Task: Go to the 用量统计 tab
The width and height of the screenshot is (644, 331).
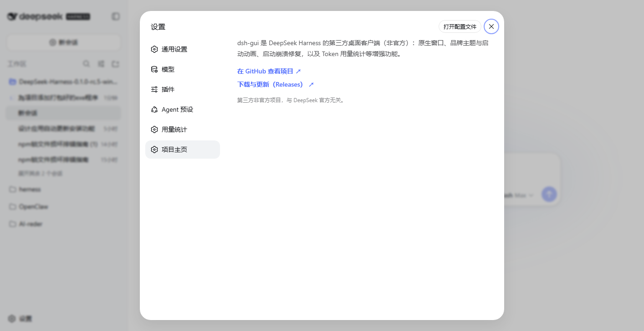Action: 183,129
